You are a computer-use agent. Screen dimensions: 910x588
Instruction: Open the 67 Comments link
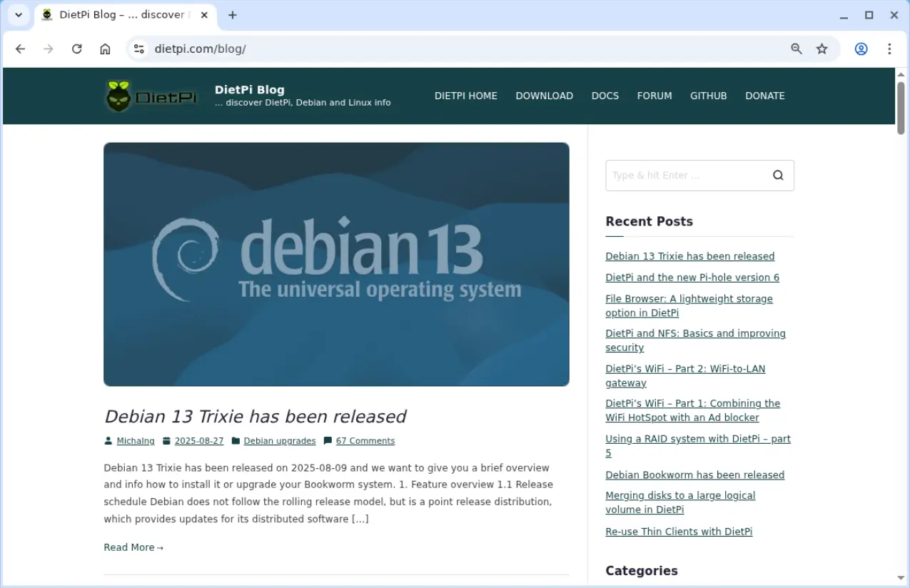click(365, 441)
